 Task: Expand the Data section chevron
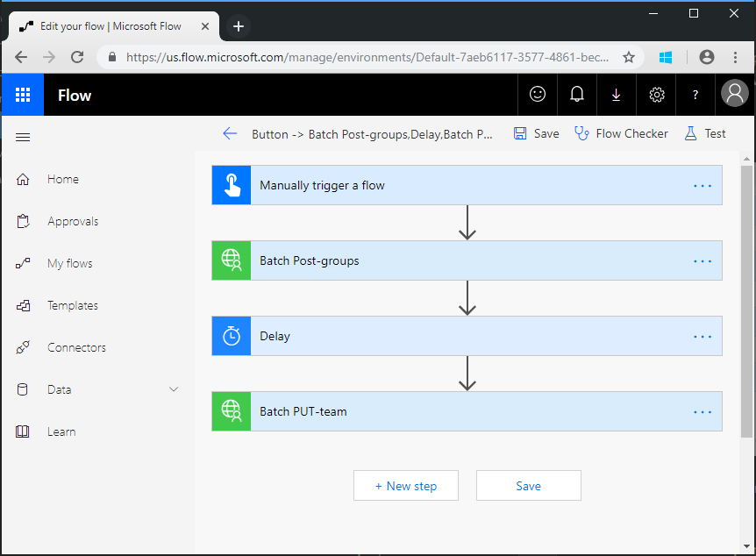pyautogui.click(x=174, y=389)
